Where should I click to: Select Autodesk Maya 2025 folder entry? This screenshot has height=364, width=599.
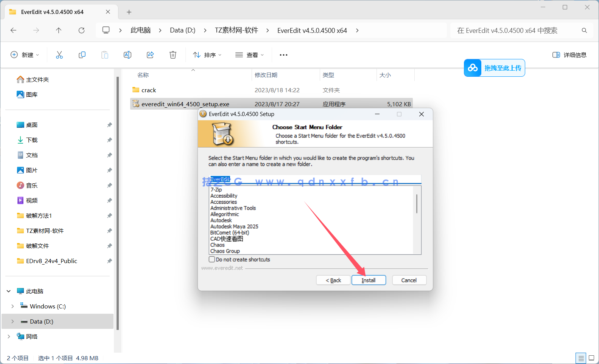234,226
